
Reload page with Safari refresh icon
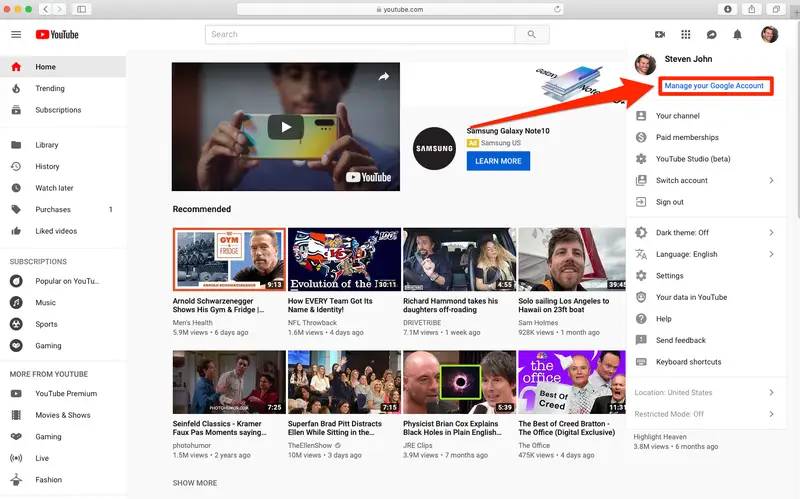[557, 9]
